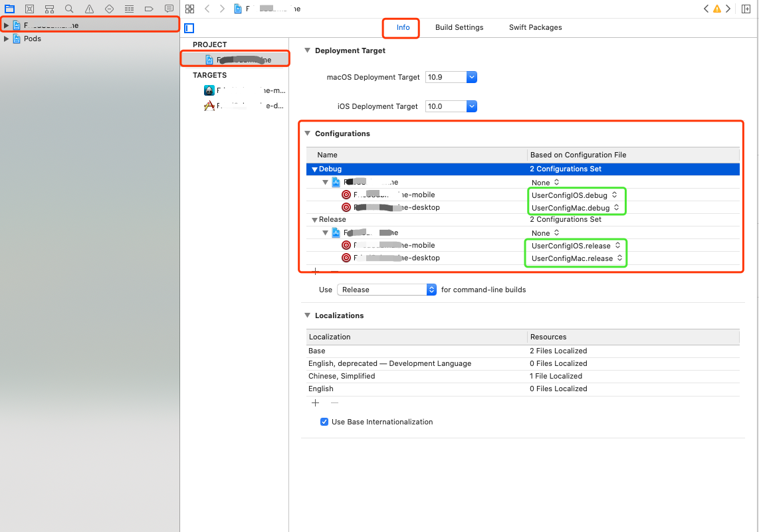The height and width of the screenshot is (532, 759).
Task: Change UserConfigMac.release configuration file
Action: [x=576, y=258]
